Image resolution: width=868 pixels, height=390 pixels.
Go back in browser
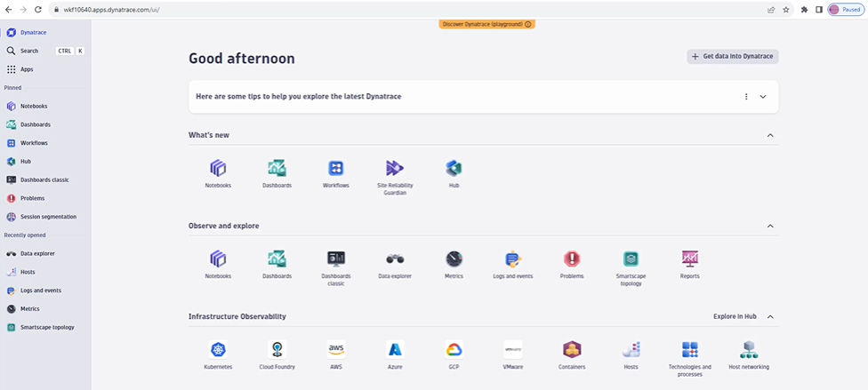8,10
